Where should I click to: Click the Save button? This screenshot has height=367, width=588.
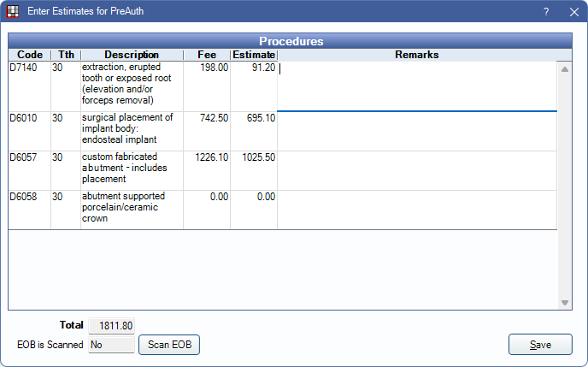point(540,345)
